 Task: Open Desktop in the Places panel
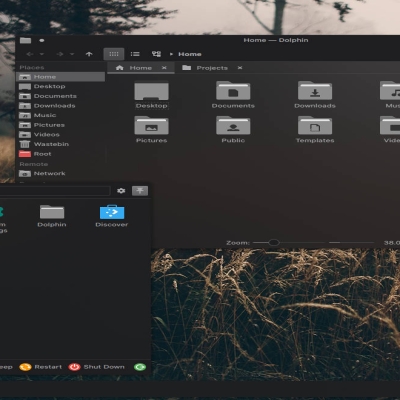pos(61,86)
